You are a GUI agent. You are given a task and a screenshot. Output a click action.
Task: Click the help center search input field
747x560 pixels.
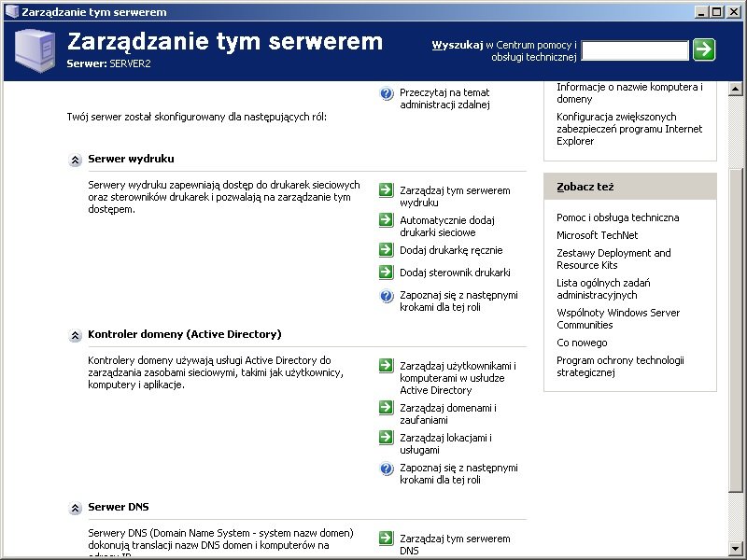[635, 50]
